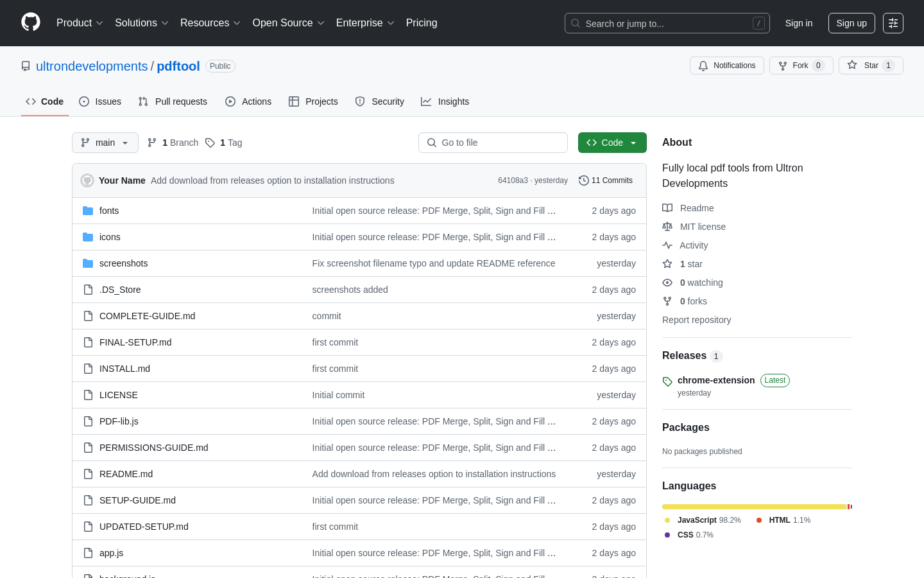
Task: Open the chrome-extension release
Action: [x=716, y=380]
